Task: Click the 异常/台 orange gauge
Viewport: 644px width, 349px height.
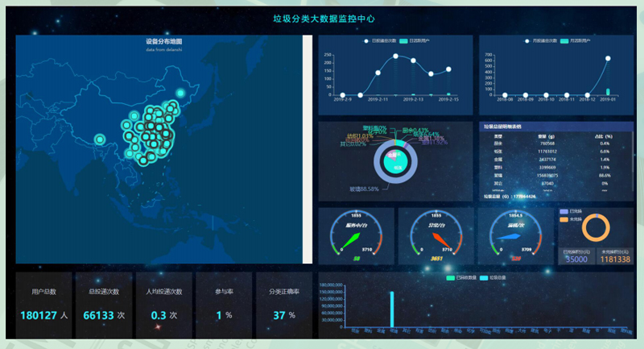Action: [x=436, y=235]
